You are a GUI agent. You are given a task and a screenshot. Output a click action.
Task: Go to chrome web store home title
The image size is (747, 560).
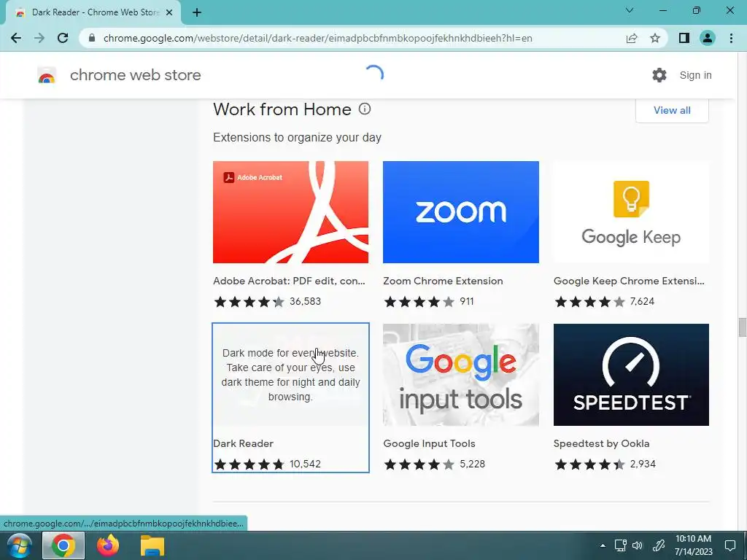pyautogui.click(x=135, y=75)
